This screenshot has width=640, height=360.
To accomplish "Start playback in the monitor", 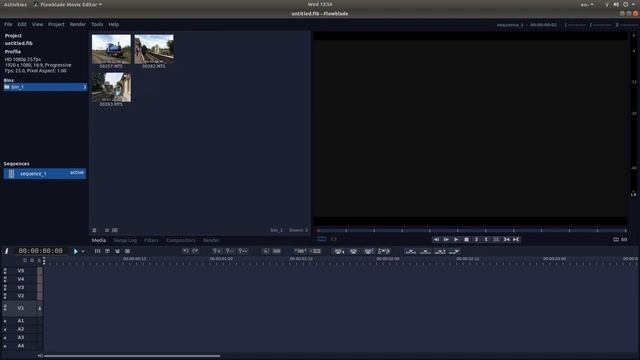I will click(456, 240).
